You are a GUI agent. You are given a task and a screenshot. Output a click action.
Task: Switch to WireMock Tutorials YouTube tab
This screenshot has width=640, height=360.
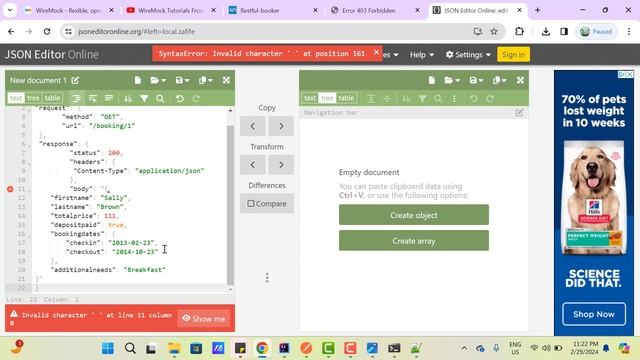(171, 11)
